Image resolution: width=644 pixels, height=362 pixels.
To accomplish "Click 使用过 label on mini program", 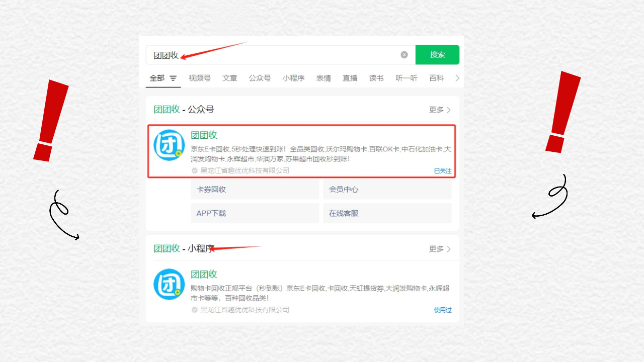I will [x=443, y=310].
